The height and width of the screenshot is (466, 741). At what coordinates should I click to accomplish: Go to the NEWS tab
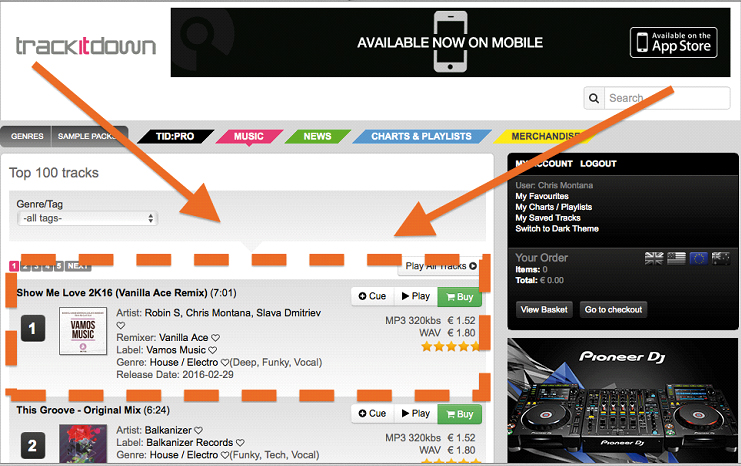(317, 137)
